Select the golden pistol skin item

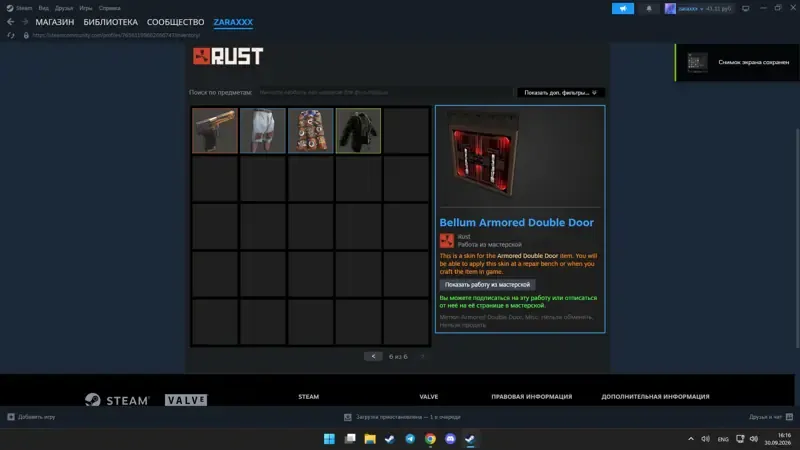(215, 131)
